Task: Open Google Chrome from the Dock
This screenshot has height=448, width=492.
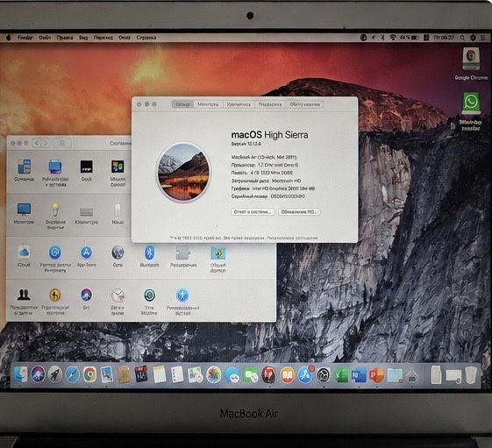Action: (x=89, y=374)
